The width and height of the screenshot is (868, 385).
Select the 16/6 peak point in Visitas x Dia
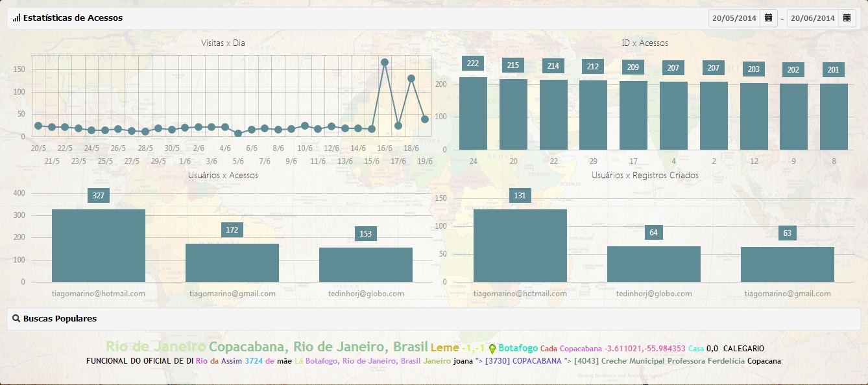385,62
